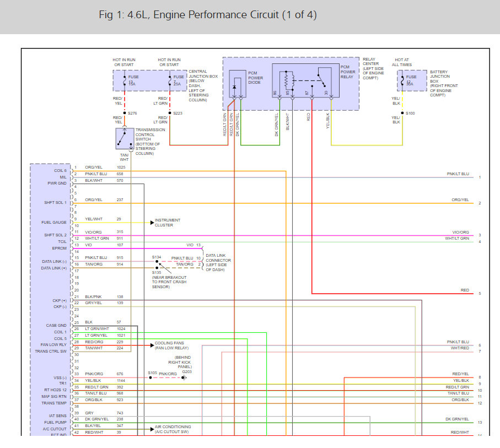Click the 'SHFT SOL 1' pin label
Viewport: 500px width, 448px height.
point(56,202)
